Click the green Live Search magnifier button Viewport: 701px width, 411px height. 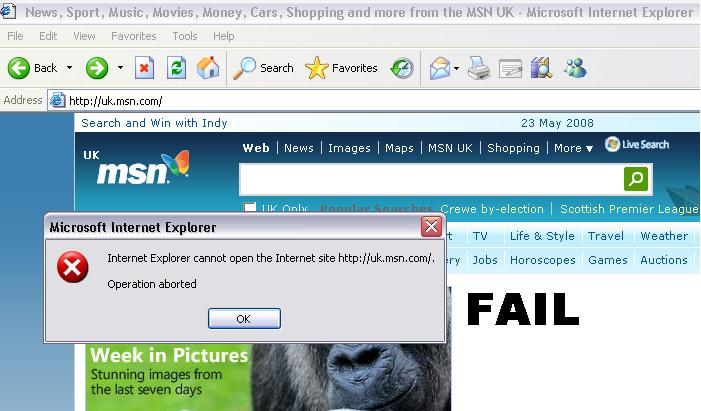tap(636, 179)
